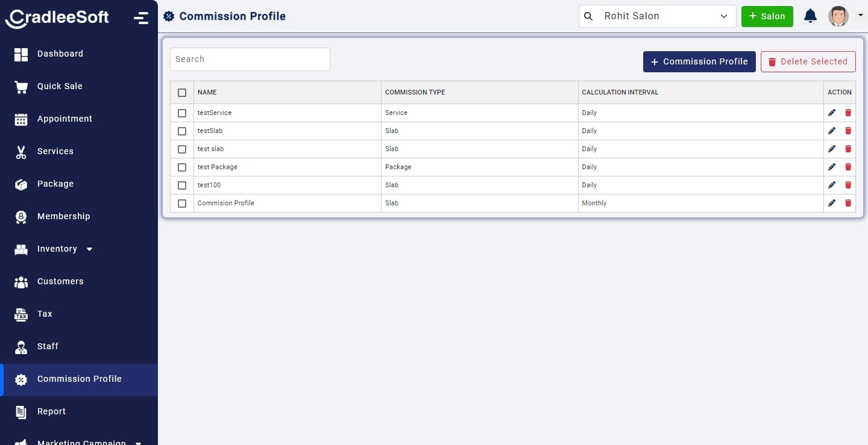Viewport: 868px width, 445px height.
Task: Click the pencil icon for the test Package row
Action: 832,167
